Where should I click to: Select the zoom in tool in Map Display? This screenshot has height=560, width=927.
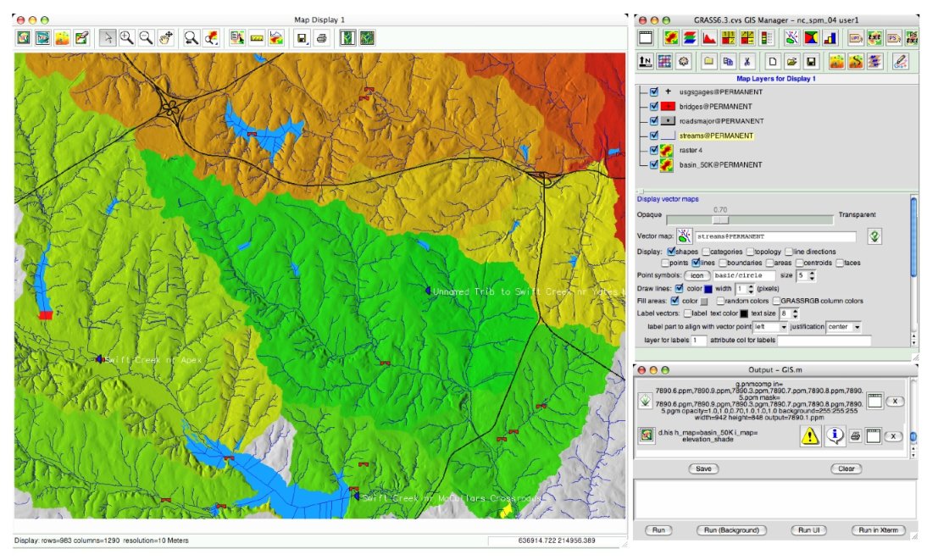(x=127, y=37)
